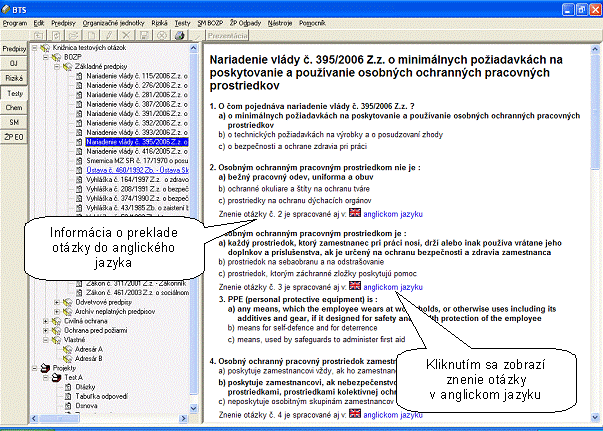Screen dimensions: 603x431
Task: Select the Adresár B folder
Action: click(89, 359)
